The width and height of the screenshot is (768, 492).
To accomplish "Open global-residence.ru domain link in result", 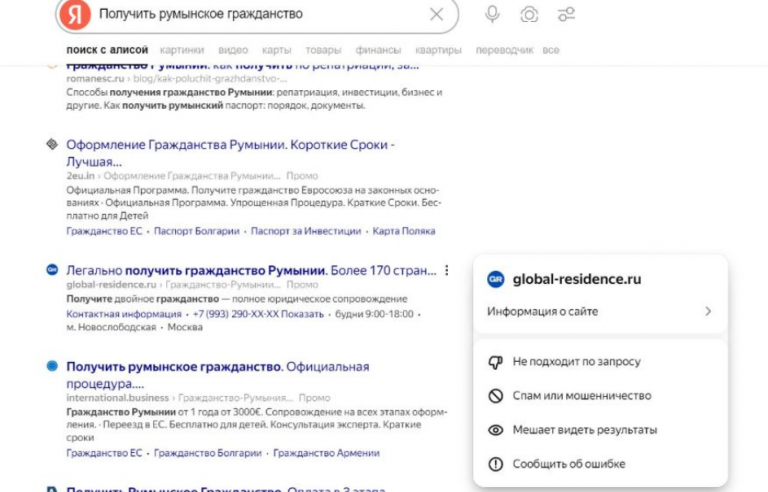I will pyautogui.click(x=111, y=285).
